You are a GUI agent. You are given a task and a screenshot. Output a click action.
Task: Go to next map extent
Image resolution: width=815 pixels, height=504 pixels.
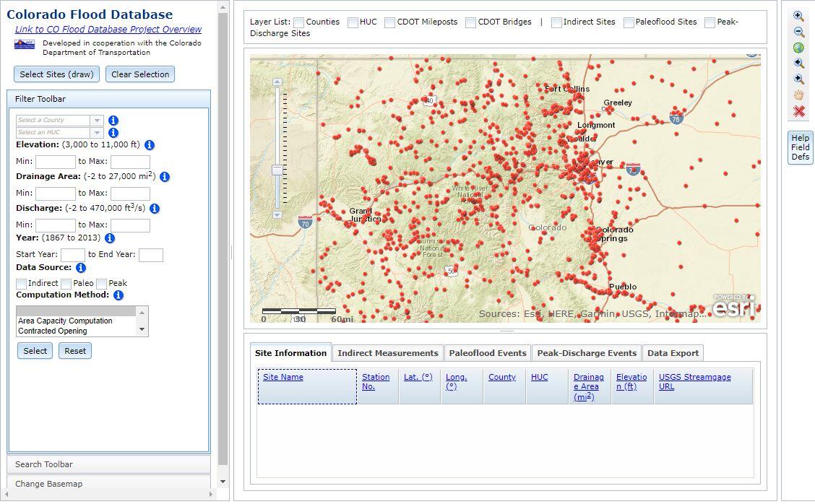click(799, 79)
